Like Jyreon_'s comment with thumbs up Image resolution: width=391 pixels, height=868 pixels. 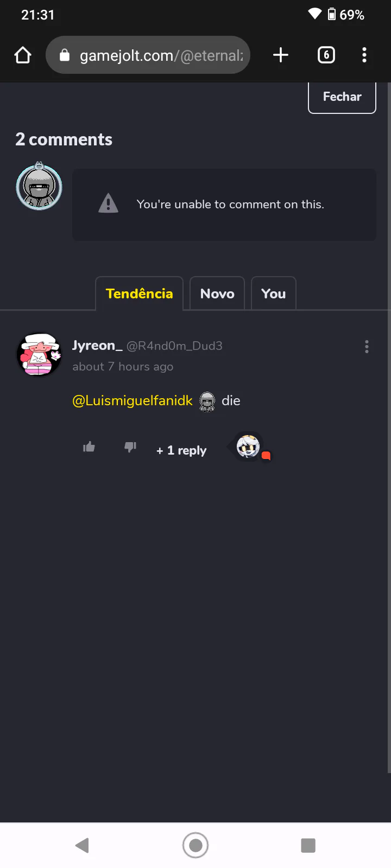(x=89, y=447)
